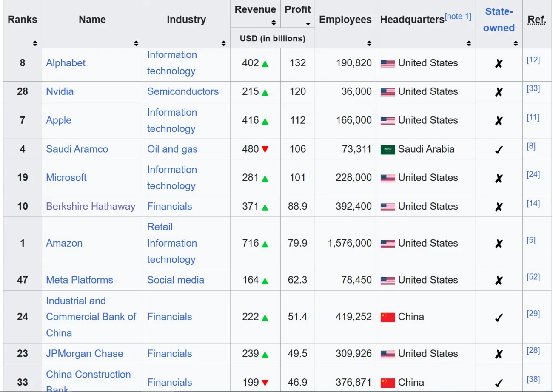
Task: Click red down arrow in China Construction Bank row
Action: (x=265, y=383)
